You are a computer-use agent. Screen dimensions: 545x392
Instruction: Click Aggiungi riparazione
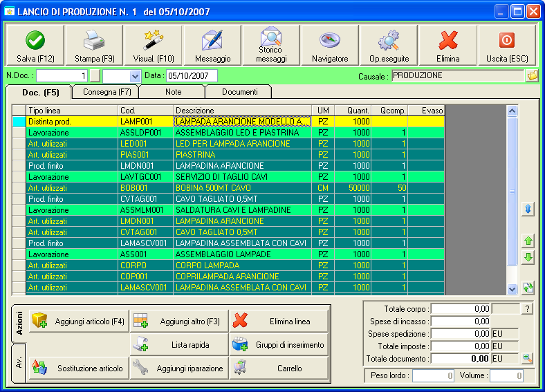179,368
